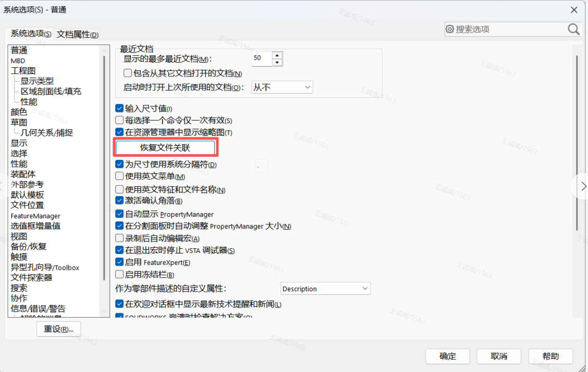This screenshot has width=588, height=372.
Task: Enable 录制后自动编辑宏 checkbox
Action: (119, 238)
